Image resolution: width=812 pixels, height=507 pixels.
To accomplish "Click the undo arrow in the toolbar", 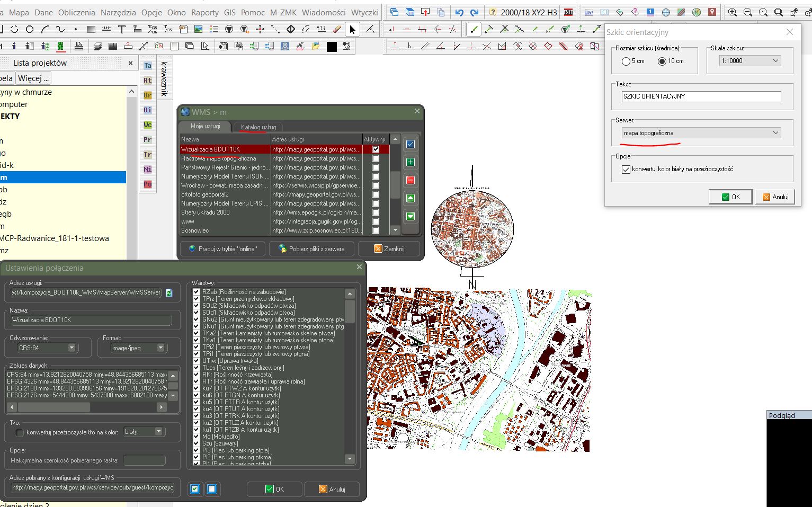I will click(459, 12).
